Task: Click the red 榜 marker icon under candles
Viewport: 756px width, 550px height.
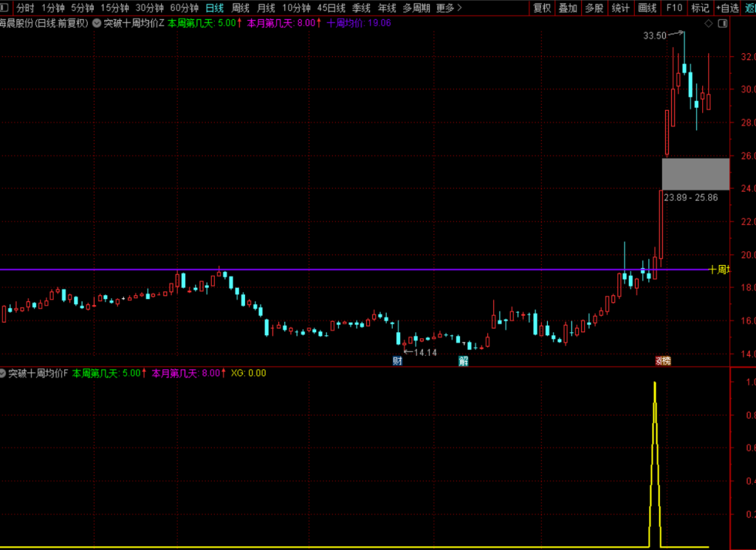Action: point(663,360)
